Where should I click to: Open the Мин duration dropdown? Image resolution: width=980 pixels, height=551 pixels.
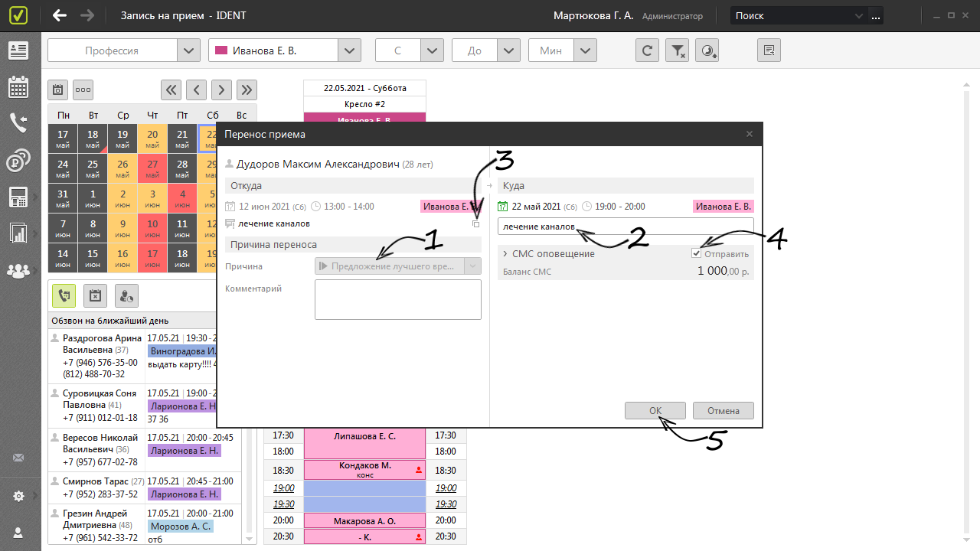[x=586, y=51]
